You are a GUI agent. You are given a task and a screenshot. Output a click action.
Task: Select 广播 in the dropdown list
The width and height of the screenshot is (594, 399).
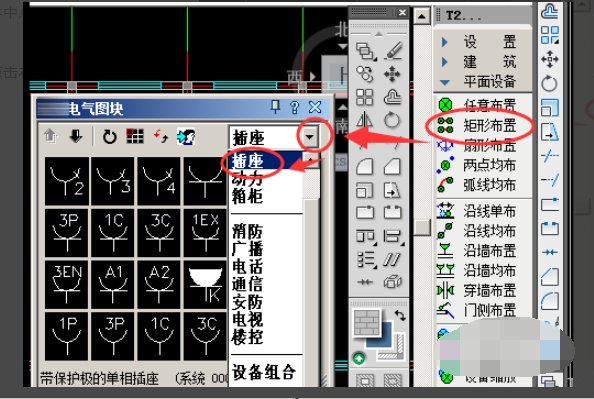(x=247, y=249)
